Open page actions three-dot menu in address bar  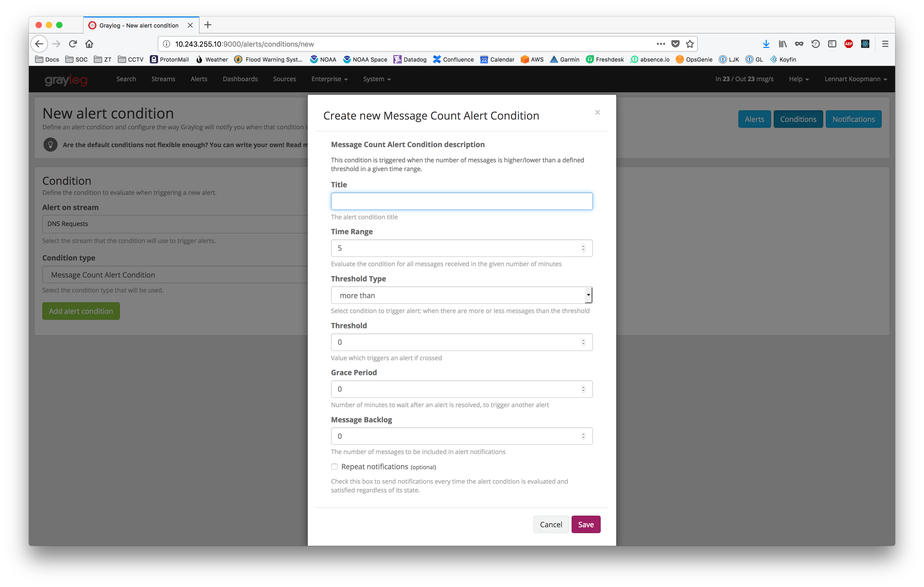[661, 44]
